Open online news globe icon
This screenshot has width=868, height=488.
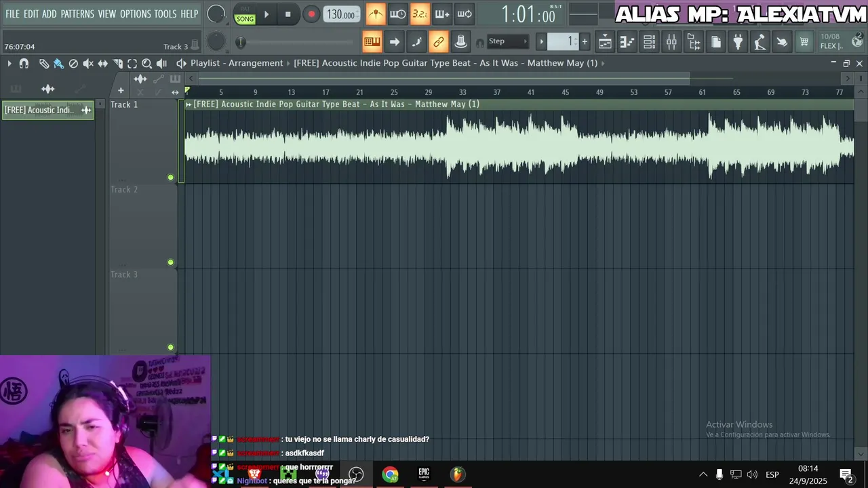[857, 40]
